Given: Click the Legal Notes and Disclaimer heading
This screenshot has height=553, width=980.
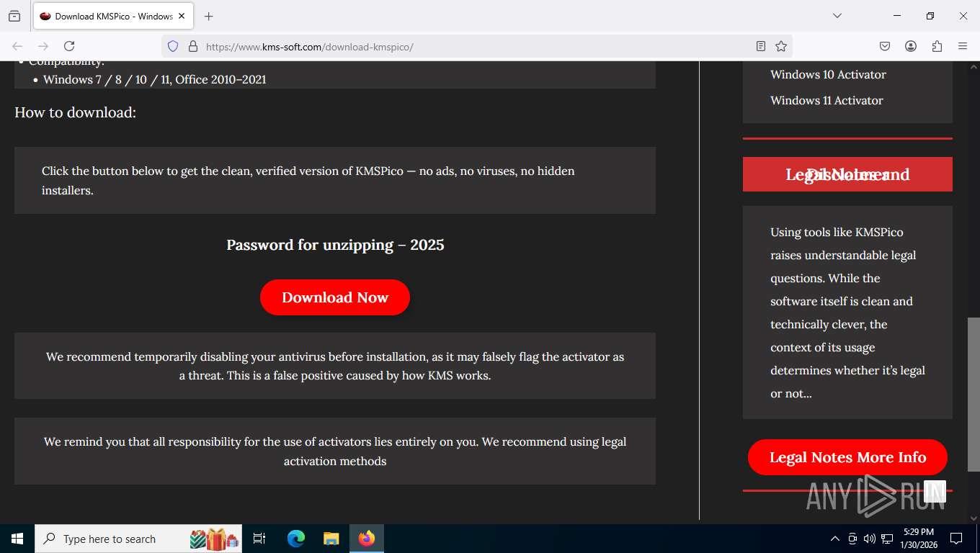Looking at the screenshot, I should [x=847, y=174].
